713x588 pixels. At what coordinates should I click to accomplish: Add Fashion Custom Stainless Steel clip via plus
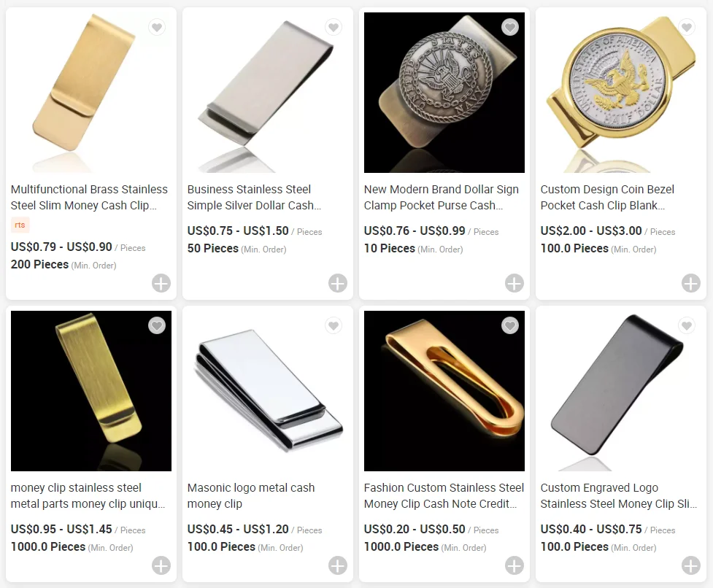tap(514, 565)
